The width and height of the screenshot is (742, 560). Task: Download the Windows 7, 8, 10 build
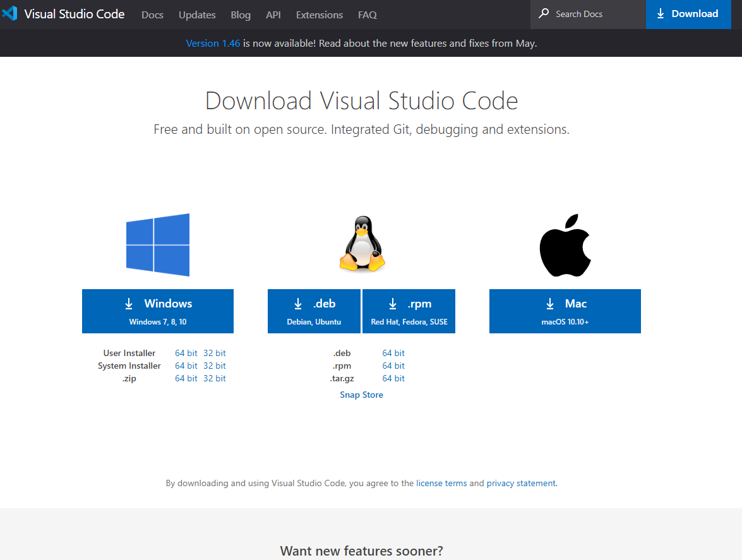158,311
